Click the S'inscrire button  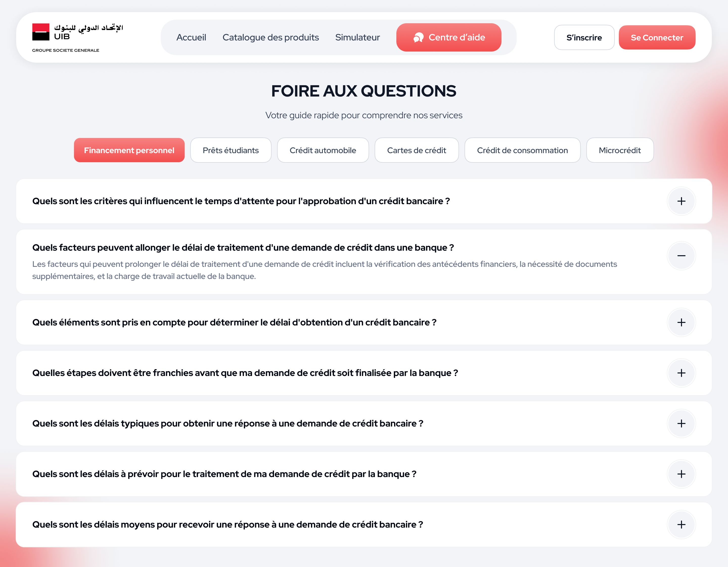(x=584, y=37)
